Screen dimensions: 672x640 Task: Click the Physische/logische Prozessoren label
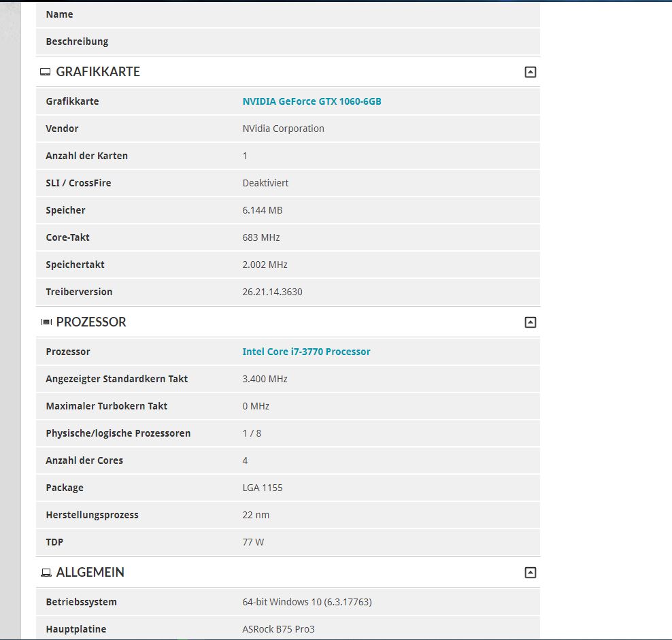(x=118, y=433)
